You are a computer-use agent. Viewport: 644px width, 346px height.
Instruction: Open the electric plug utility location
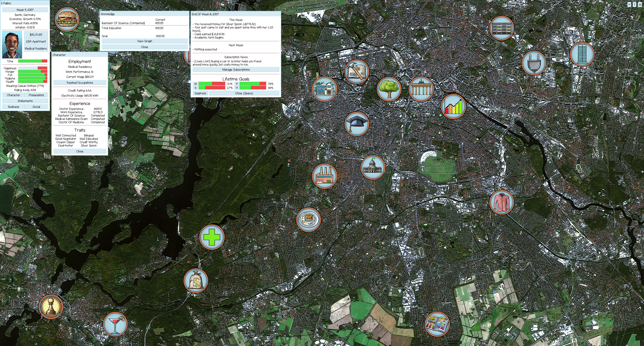pyautogui.click(x=534, y=63)
